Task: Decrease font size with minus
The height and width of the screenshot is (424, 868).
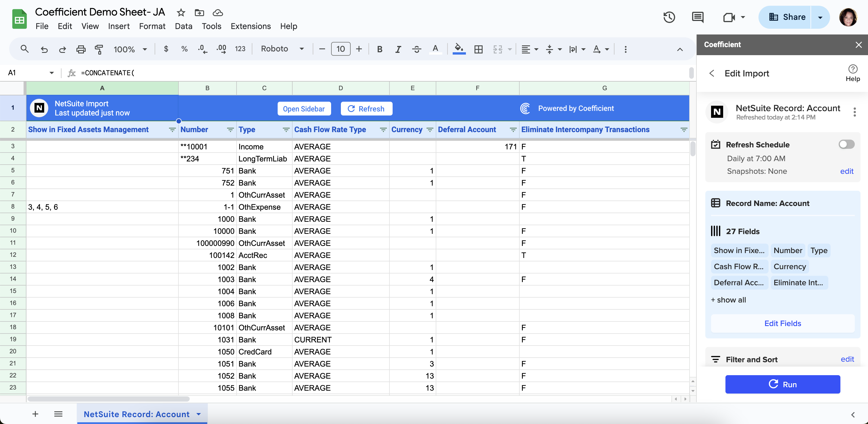Action: click(x=322, y=49)
